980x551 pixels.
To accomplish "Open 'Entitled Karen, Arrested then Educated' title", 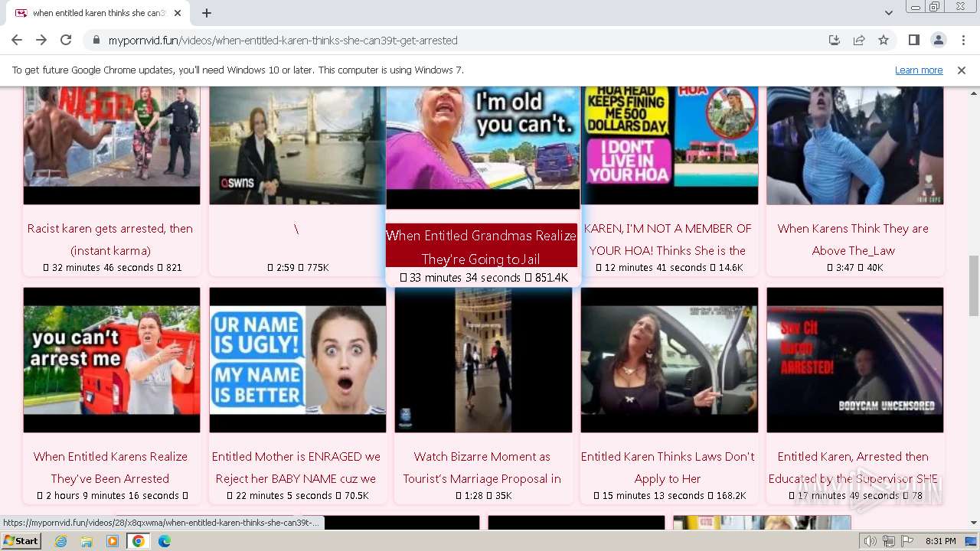I will (853, 468).
